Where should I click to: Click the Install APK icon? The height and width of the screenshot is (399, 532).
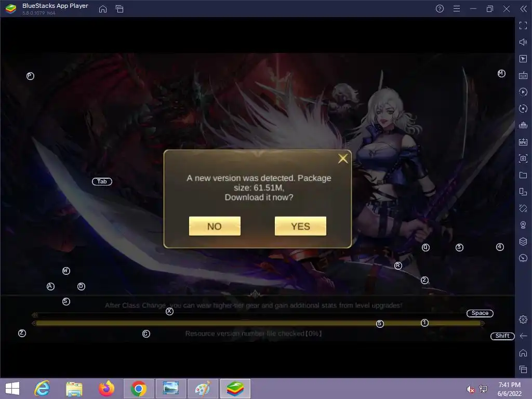point(523,142)
